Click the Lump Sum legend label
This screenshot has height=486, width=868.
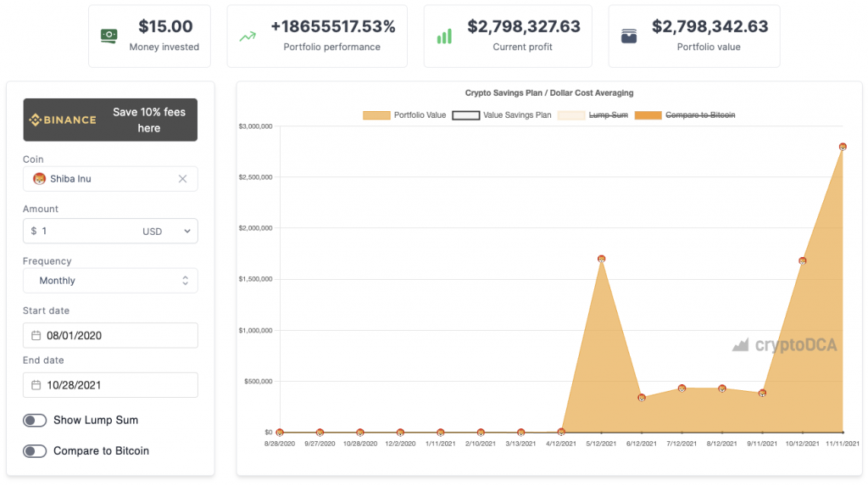pos(609,115)
